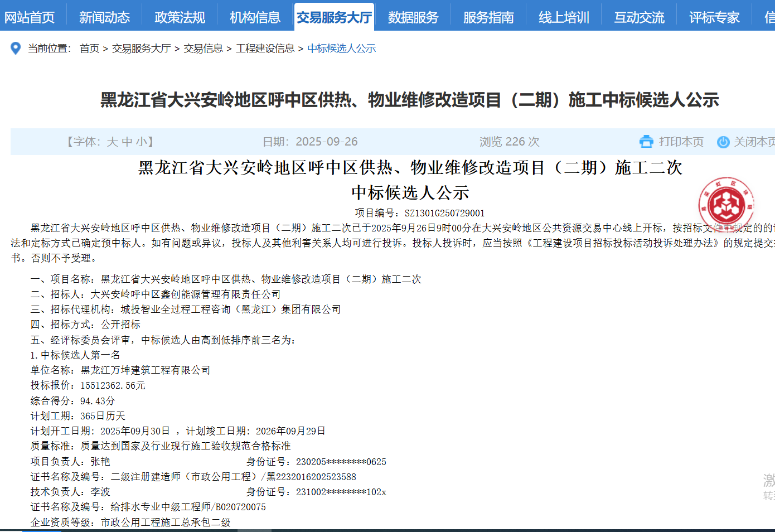The width and height of the screenshot is (775, 532).
Task: Open the 政策法规 navigation item
Action: (180, 17)
